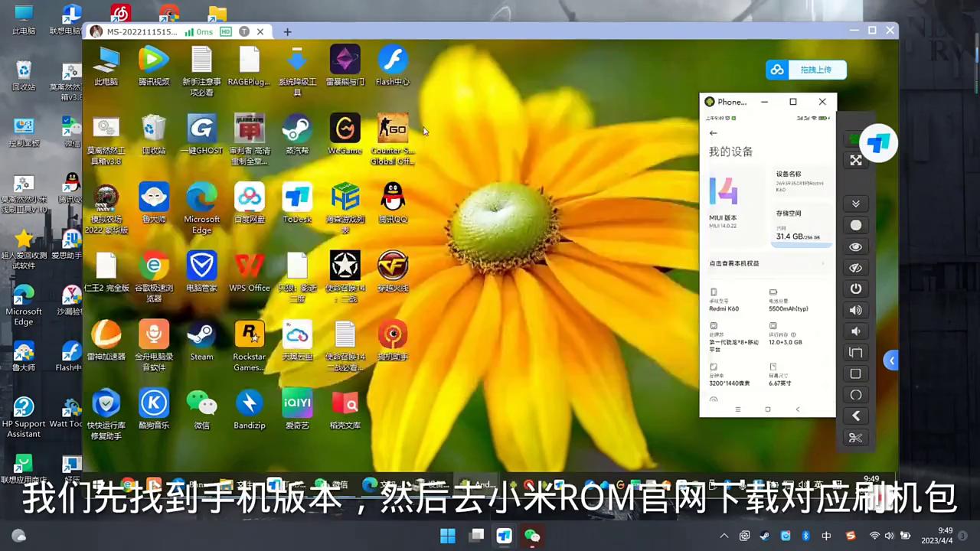980x551 pixels.
Task: Select the MS-2022 remote session tab
Action: pyautogui.click(x=142, y=31)
